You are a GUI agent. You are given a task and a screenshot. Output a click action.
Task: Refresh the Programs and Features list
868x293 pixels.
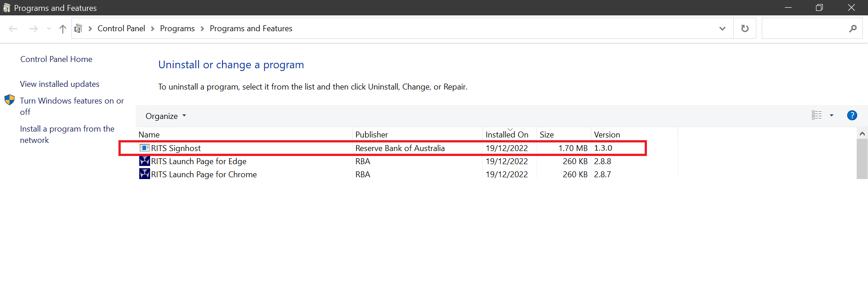pyautogui.click(x=745, y=28)
